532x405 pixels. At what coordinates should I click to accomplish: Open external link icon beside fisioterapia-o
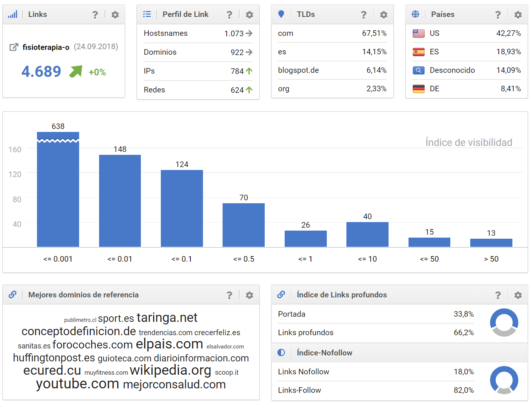click(x=14, y=47)
